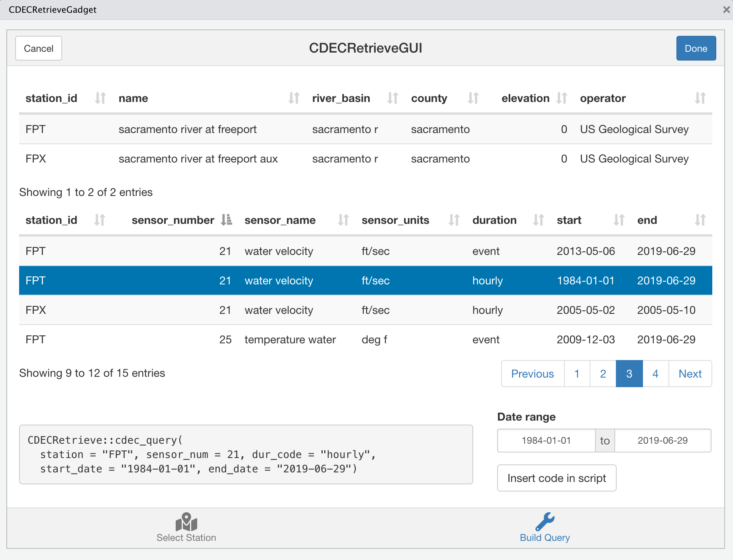Open the Build Query wrench tab
This screenshot has height=560, width=733.
pyautogui.click(x=545, y=528)
